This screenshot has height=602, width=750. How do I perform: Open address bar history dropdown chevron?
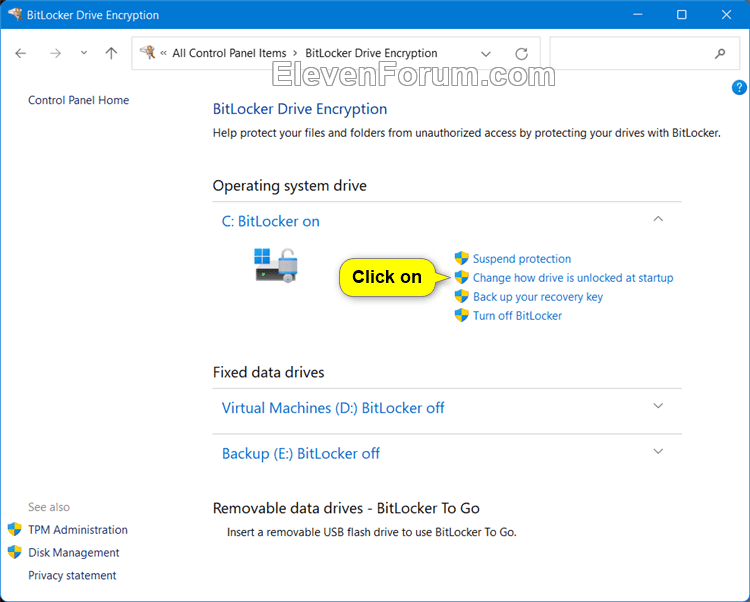pyautogui.click(x=486, y=54)
